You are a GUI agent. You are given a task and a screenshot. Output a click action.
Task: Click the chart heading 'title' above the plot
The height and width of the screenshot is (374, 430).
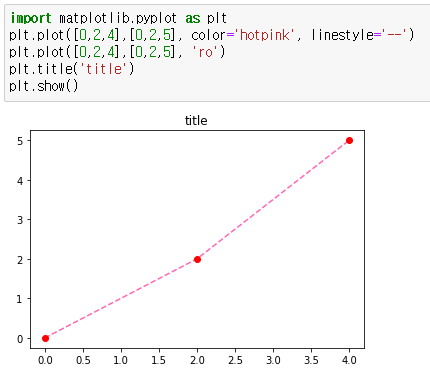[196, 120]
